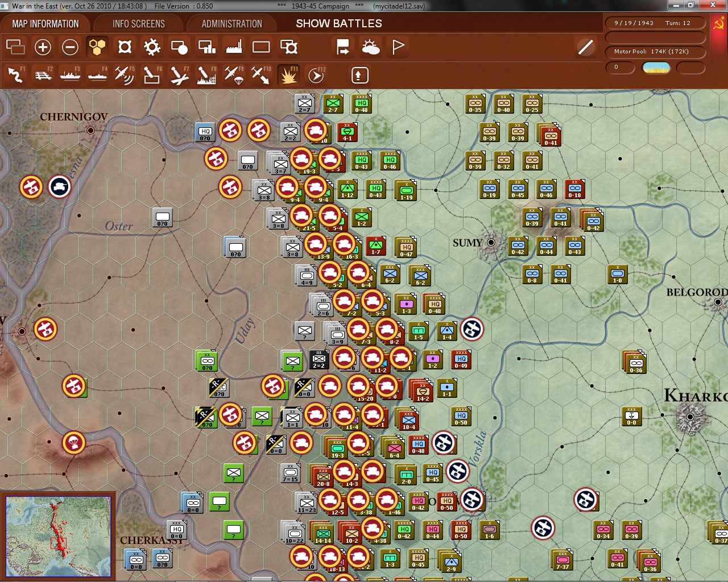Select Air Transfer mode (F10)
The width and height of the screenshot is (728, 582).
point(261,74)
